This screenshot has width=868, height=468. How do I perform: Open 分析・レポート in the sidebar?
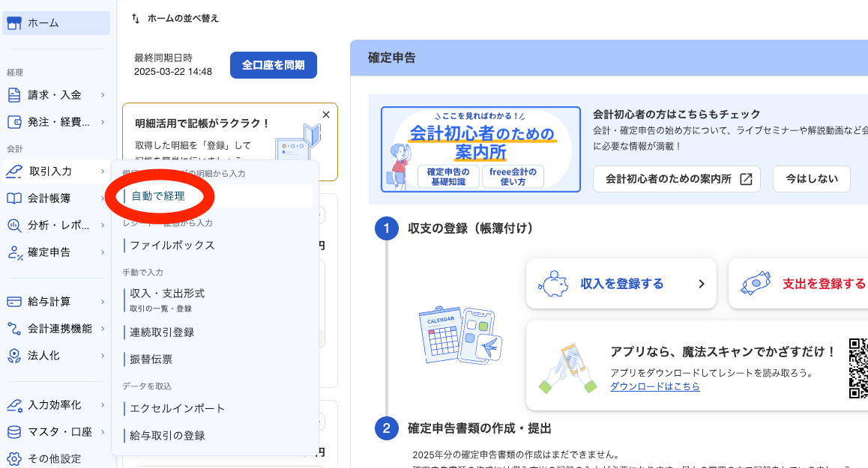[13, 223]
